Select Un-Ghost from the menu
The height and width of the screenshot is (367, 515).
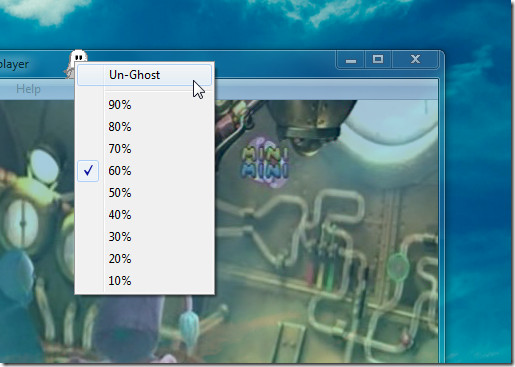tap(144, 75)
